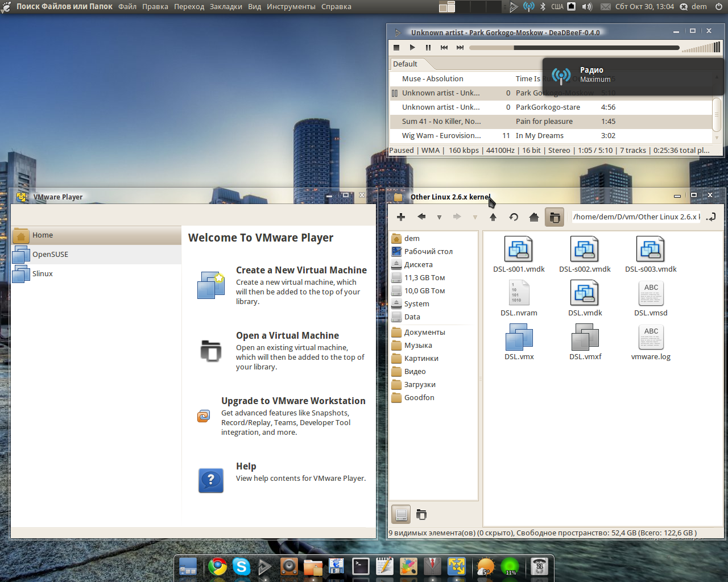Click the Play button in DeaDBeeF player
Screen dimensions: 728x582
point(412,48)
